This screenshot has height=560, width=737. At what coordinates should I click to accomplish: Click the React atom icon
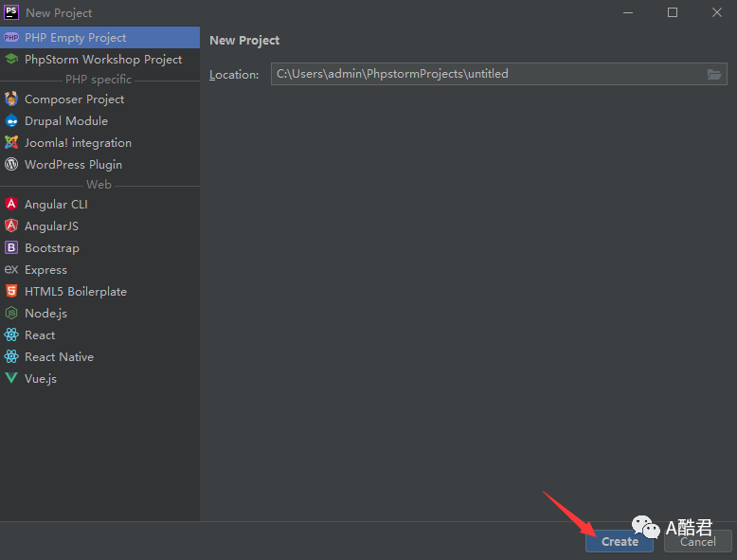(11, 334)
